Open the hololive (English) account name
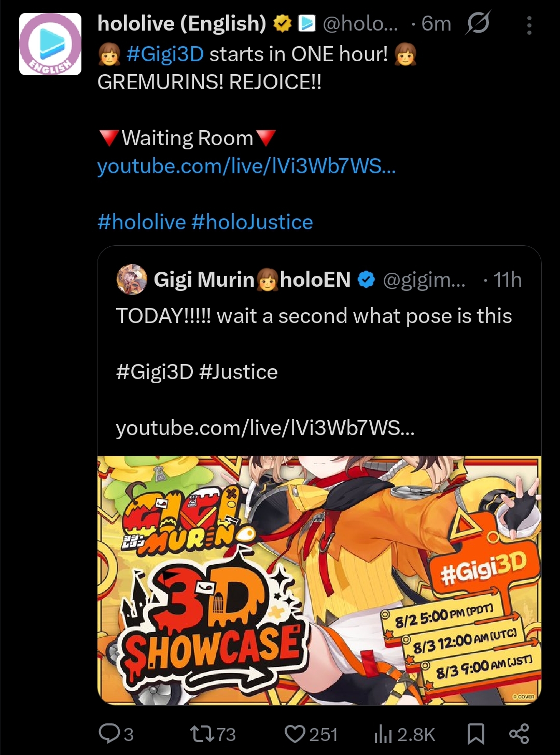560x755 pixels. 182,23
